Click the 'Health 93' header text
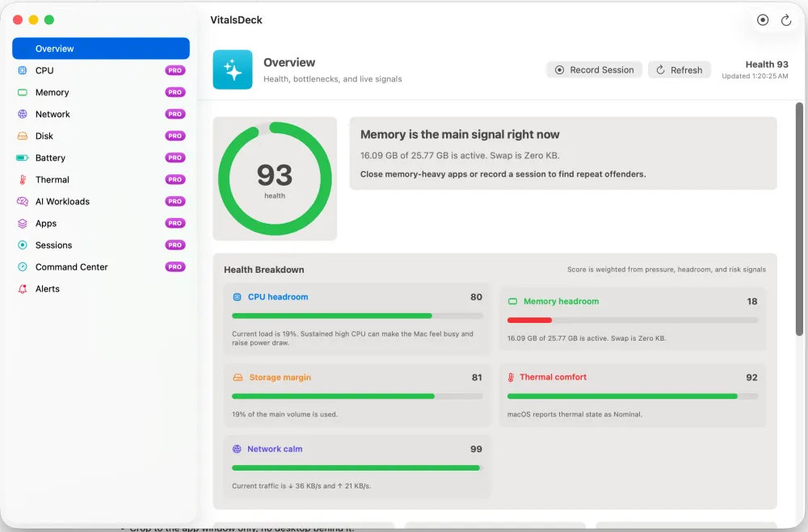808x532 pixels. 767,65
